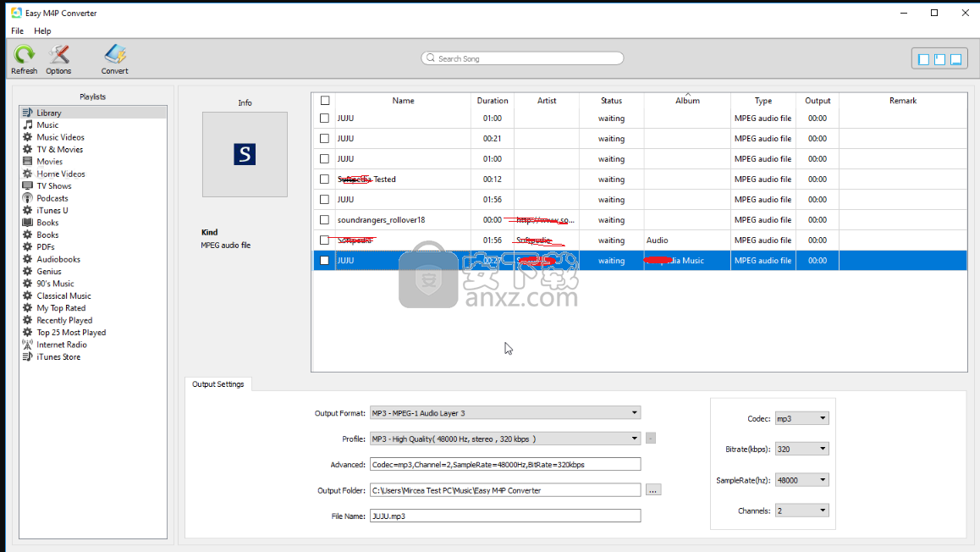The width and height of the screenshot is (980, 552).
Task: Click the Refresh toolbar icon
Action: click(x=24, y=54)
